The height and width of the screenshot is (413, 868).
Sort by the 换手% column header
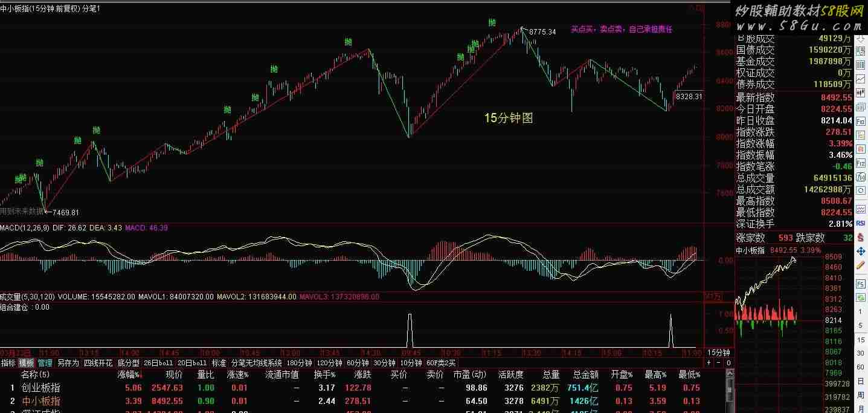pos(324,375)
